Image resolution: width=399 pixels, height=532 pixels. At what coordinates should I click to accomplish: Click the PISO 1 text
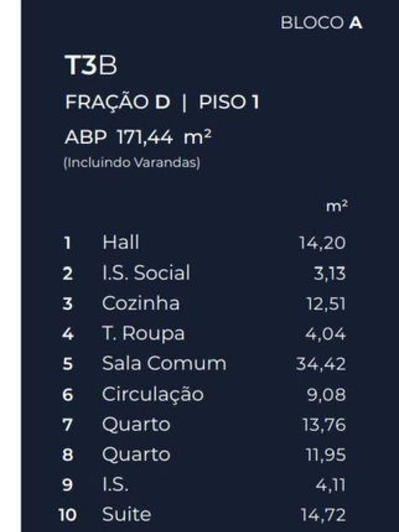click(229, 102)
